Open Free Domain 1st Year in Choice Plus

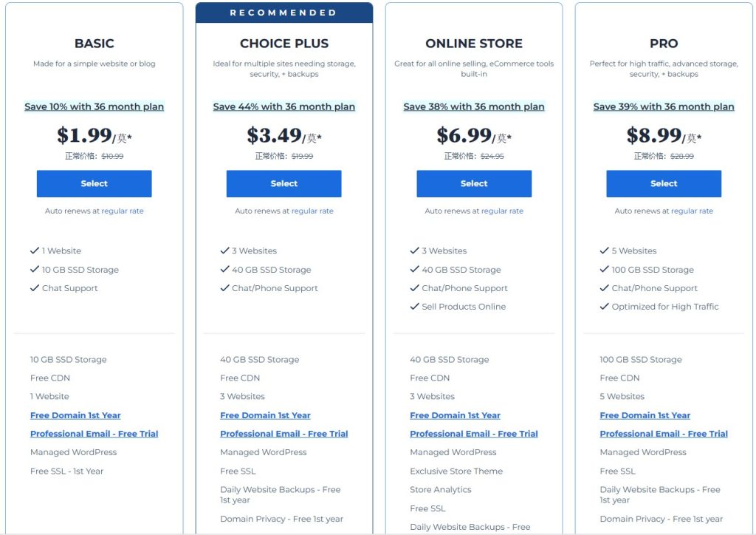(265, 415)
